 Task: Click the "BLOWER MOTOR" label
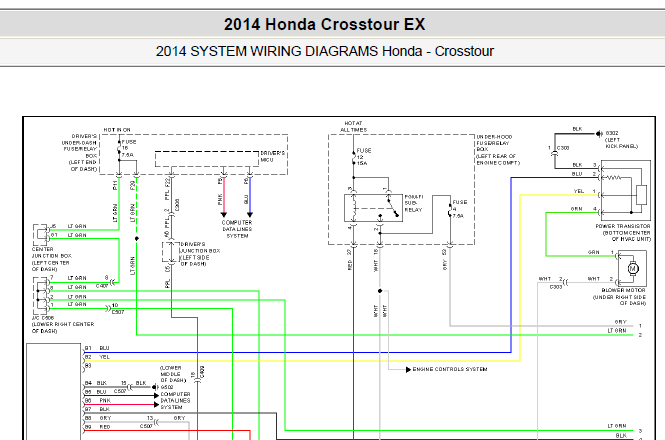click(623, 290)
